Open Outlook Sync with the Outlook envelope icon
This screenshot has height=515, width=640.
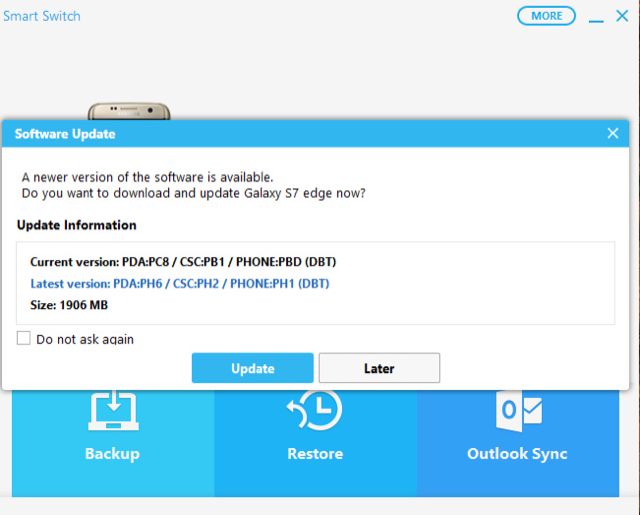[x=518, y=443]
